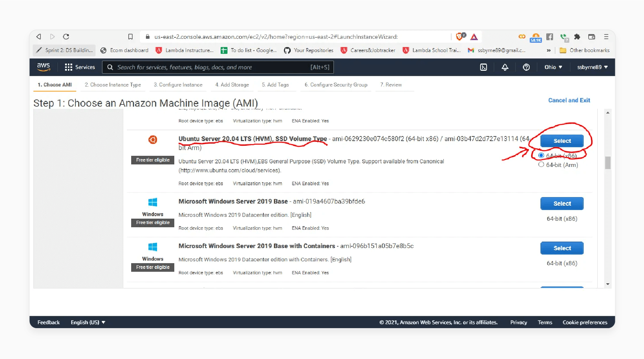Screen dimensions: 644x359
Task: Go to 5. Add Tags tab
Action: point(275,85)
